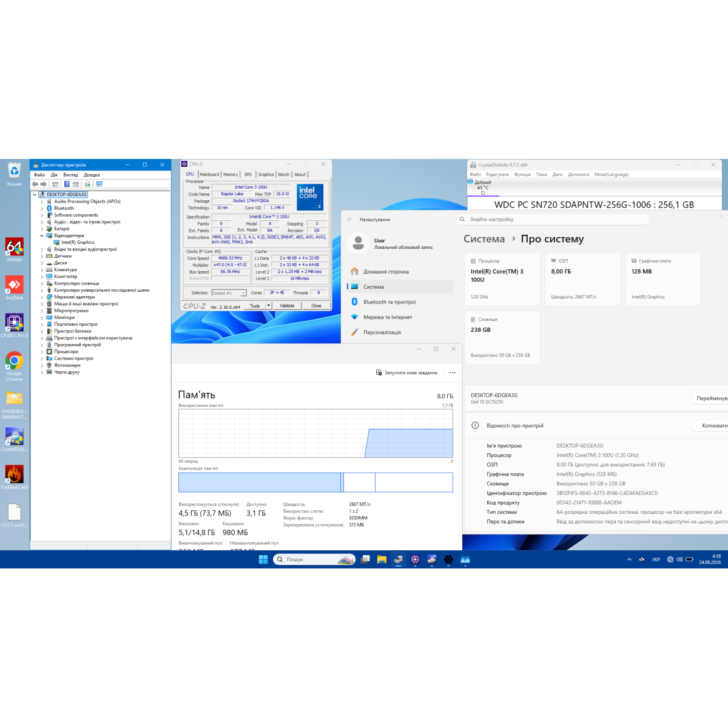Open Мережа й Інтернет in Settings
728x728 pixels.
point(400,317)
